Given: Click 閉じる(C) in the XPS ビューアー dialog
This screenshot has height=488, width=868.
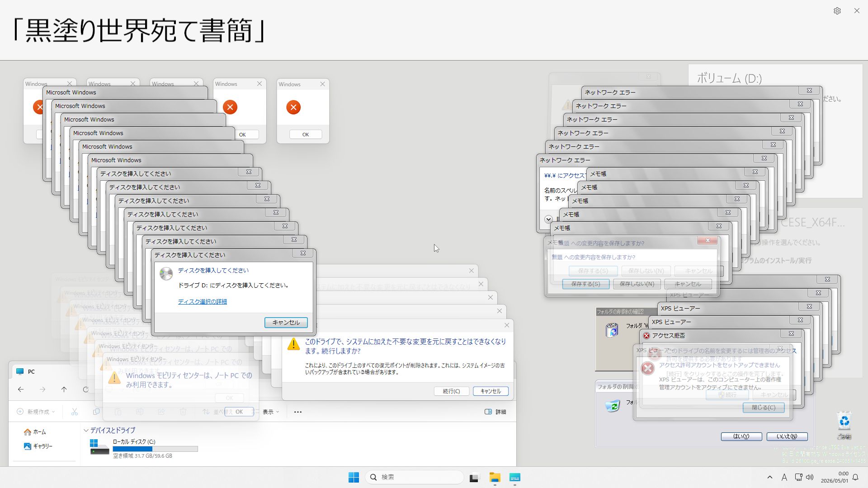Looking at the screenshot, I should 764,408.
